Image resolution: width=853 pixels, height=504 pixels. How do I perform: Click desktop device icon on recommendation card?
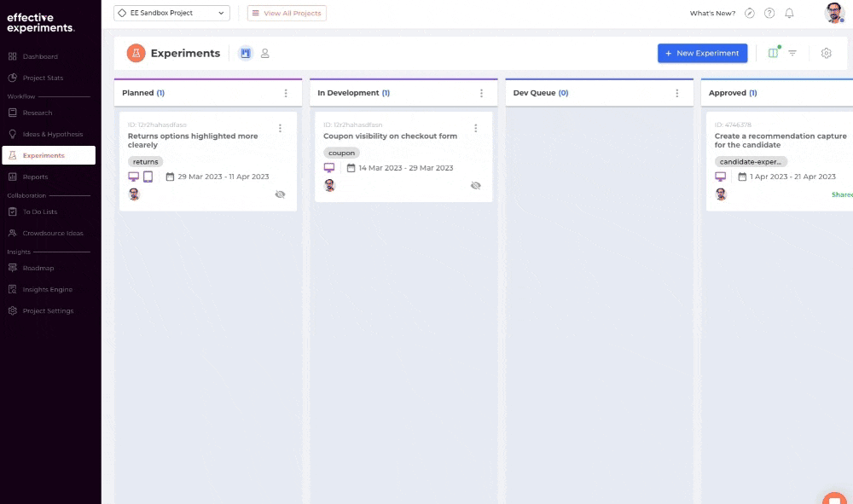tap(720, 177)
